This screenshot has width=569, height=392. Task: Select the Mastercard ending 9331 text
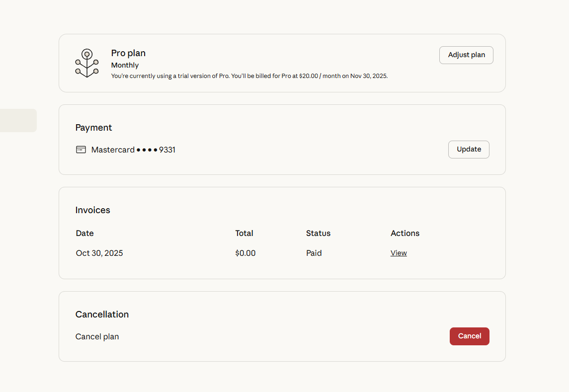click(133, 150)
